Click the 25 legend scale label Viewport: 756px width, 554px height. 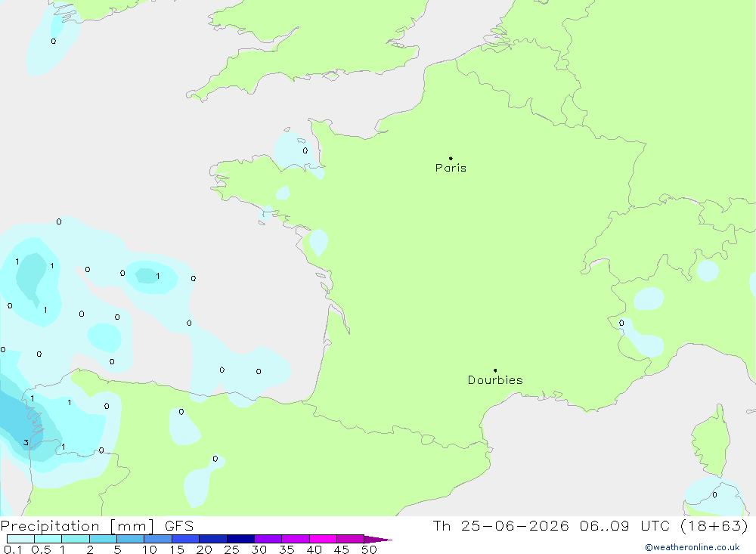click(231, 549)
